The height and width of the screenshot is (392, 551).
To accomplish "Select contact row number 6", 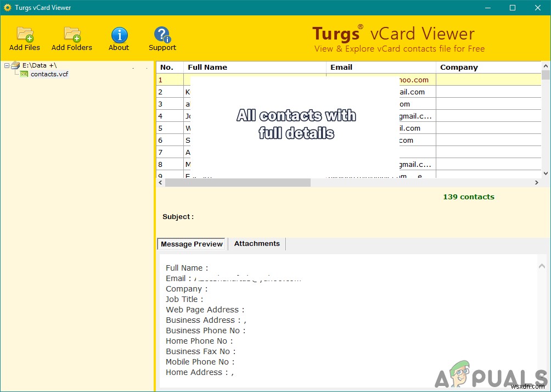I will coord(348,141).
